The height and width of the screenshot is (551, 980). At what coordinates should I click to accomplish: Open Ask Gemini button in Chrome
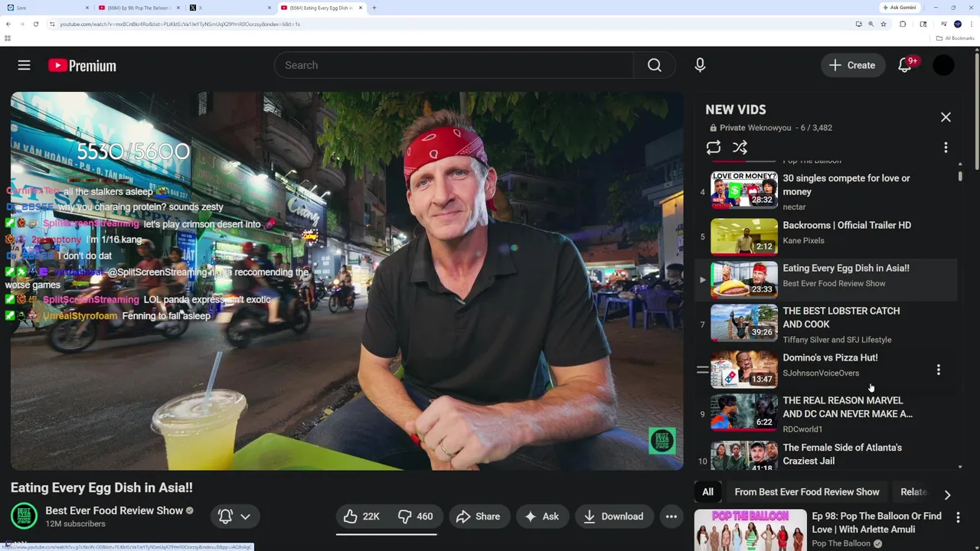click(900, 8)
